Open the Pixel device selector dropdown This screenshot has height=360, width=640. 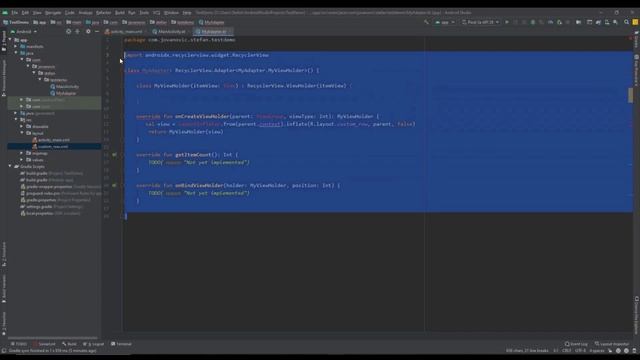[x=480, y=22]
